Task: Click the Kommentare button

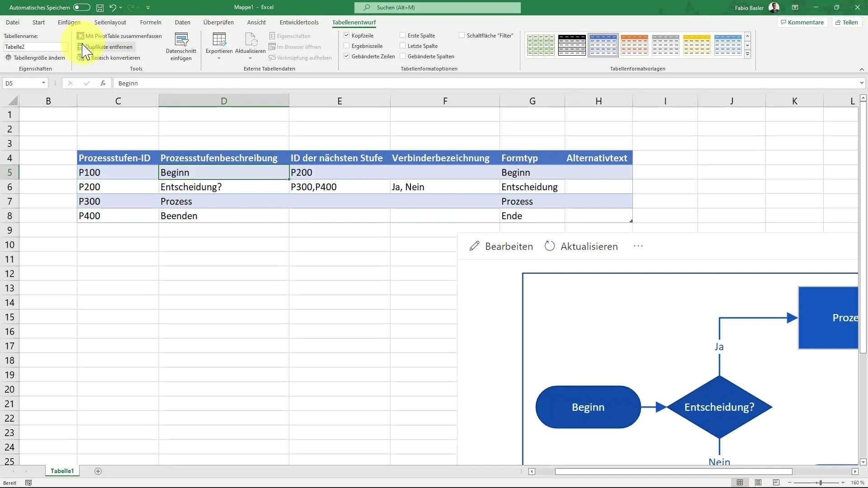Action: (x=802, y=22)
